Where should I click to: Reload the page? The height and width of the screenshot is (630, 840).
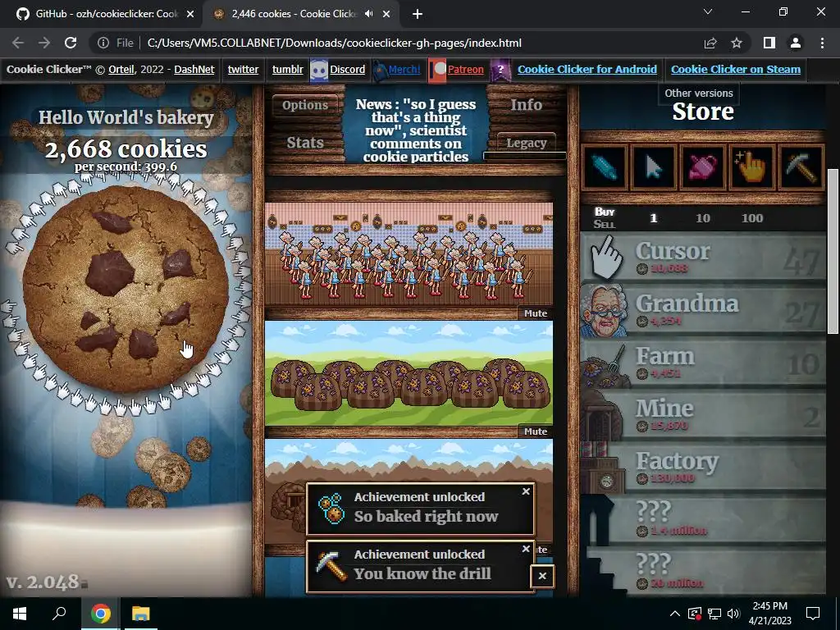tap(71, 43)
